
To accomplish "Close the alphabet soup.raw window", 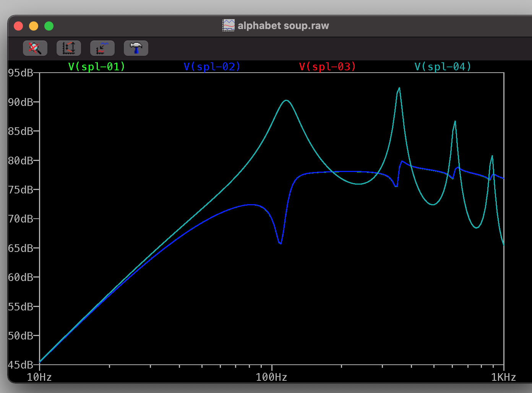I will point(18,26).
